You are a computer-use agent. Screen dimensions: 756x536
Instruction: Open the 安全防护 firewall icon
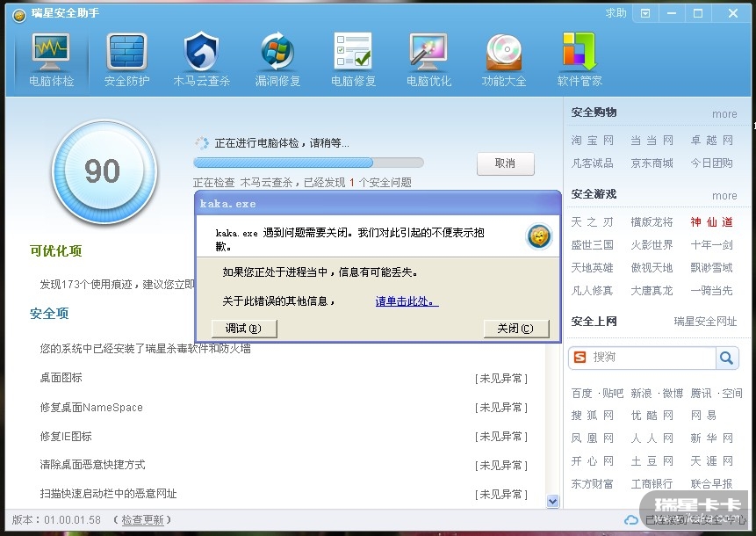pos(126,52)
